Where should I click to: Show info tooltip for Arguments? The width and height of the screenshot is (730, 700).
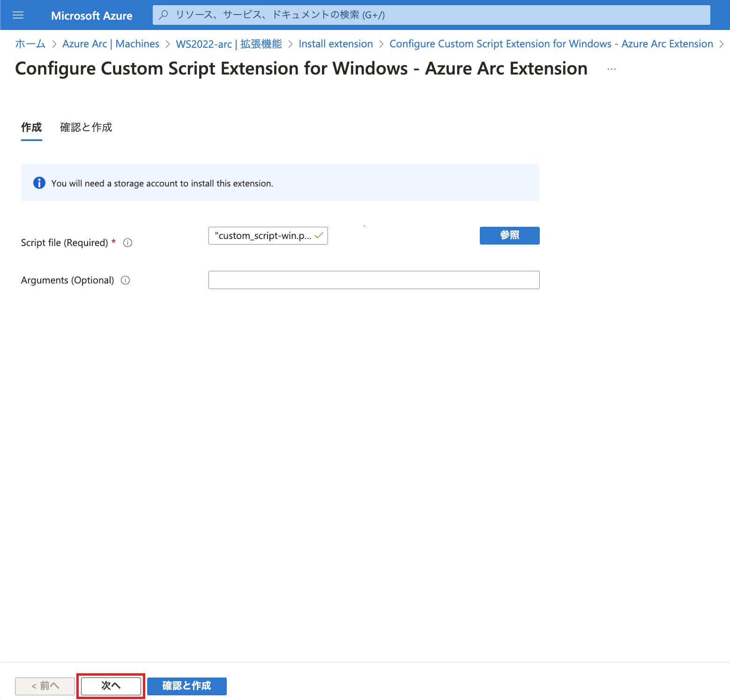[125, 280]
